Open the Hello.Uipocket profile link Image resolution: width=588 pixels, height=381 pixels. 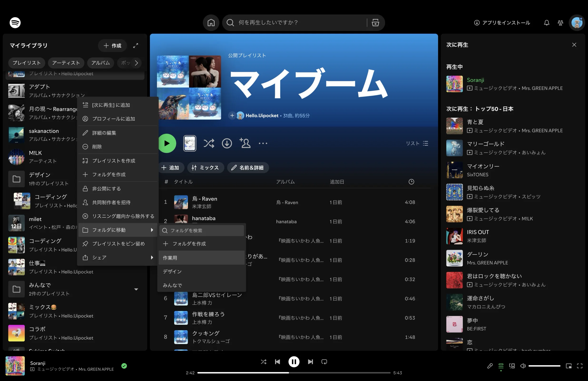[262, 115]
